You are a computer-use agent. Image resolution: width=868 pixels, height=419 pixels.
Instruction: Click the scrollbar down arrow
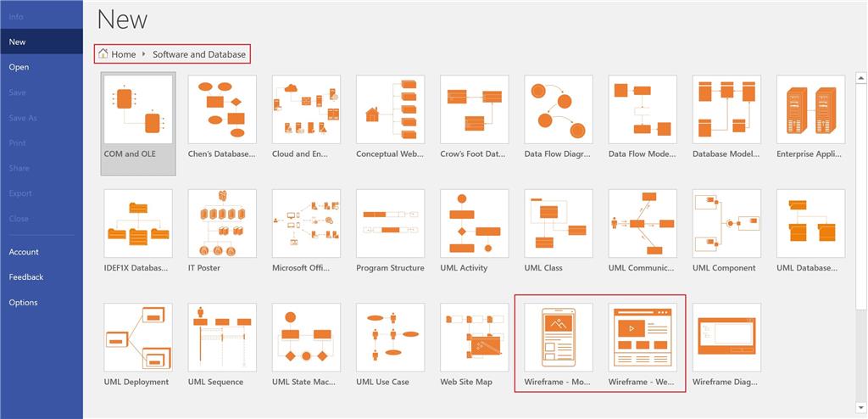coord(861,409)
